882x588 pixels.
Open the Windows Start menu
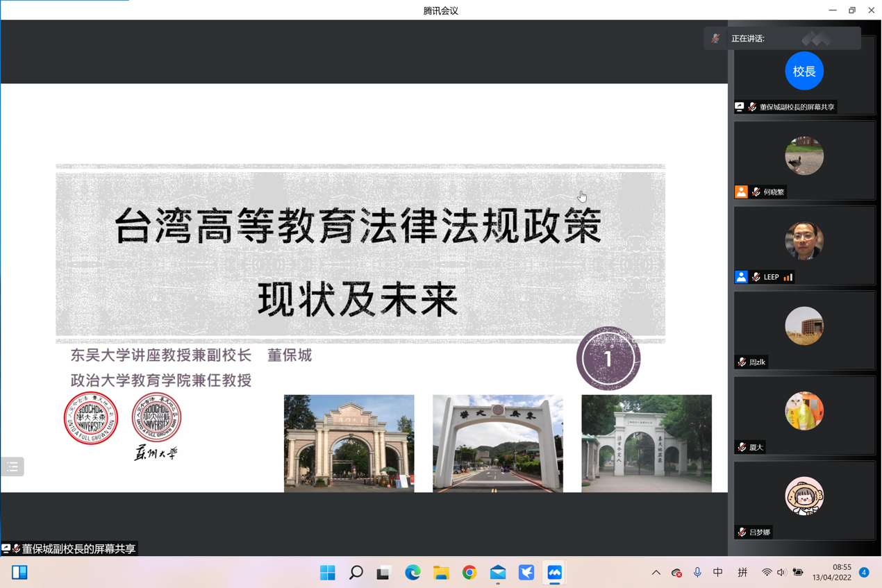pos(327,573)
